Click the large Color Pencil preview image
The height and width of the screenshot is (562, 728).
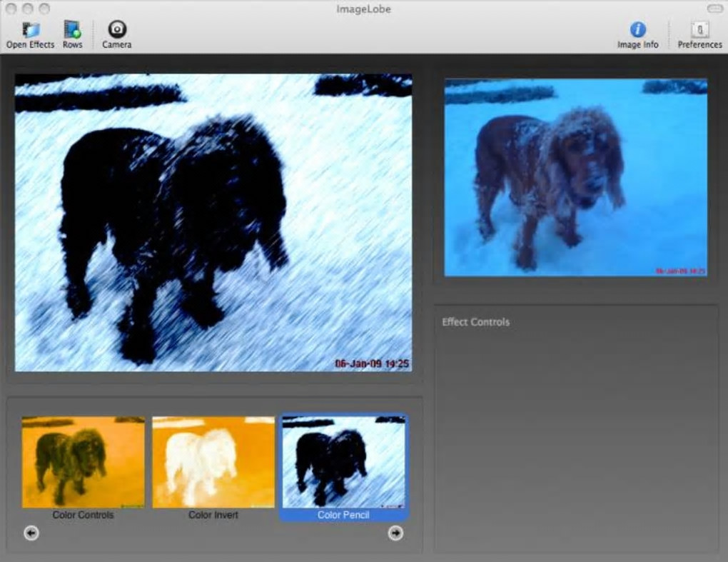(213, 223)
